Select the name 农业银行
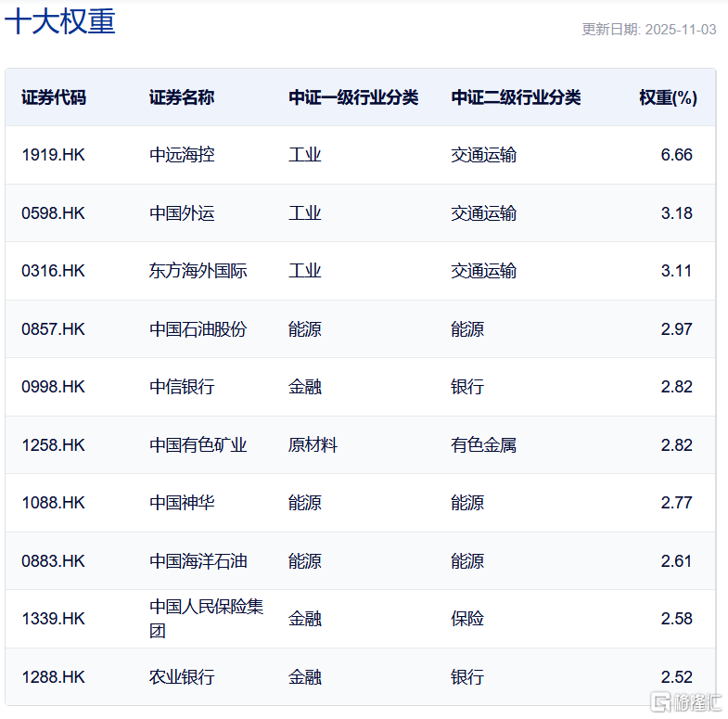This screenshot has height=719, width=728. click(182, 677)
